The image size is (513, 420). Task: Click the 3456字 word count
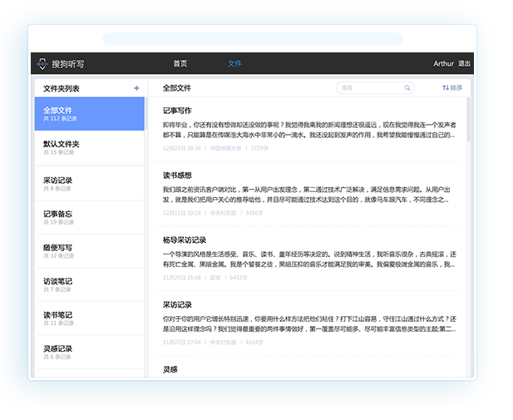[254, 213]
